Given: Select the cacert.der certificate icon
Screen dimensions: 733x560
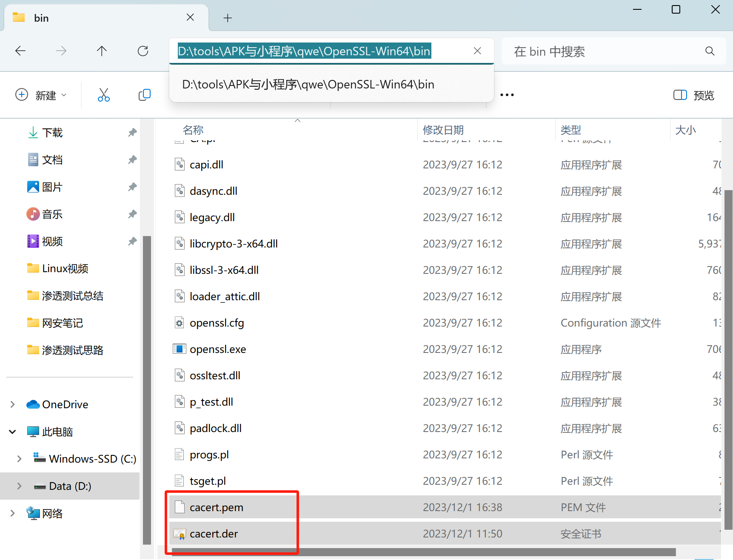Looking at the screenshot, I should point(180,534).
